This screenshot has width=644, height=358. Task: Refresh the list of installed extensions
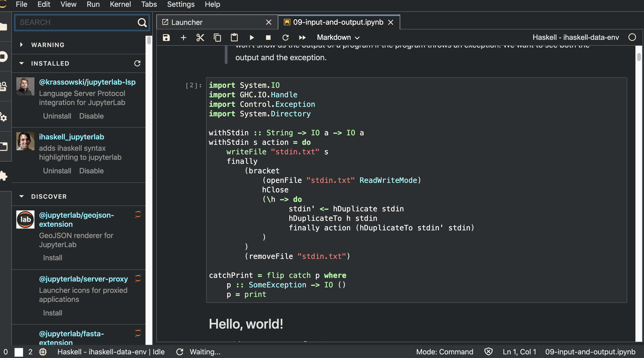click(137, 63)
